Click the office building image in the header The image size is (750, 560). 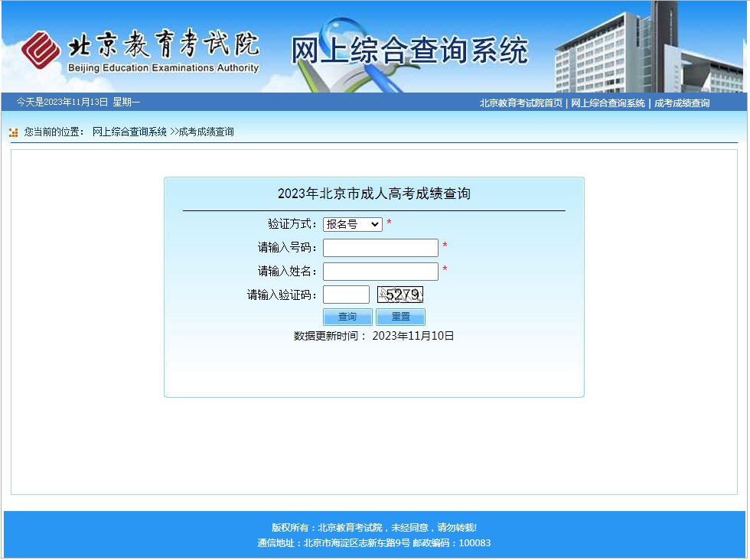[643, 50]
